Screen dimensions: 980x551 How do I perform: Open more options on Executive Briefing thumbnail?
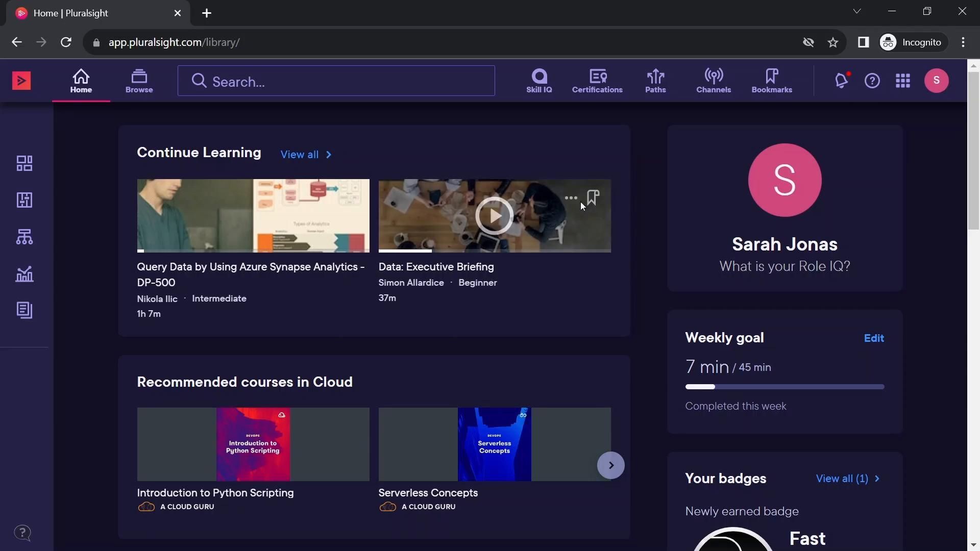coord(571,198)
